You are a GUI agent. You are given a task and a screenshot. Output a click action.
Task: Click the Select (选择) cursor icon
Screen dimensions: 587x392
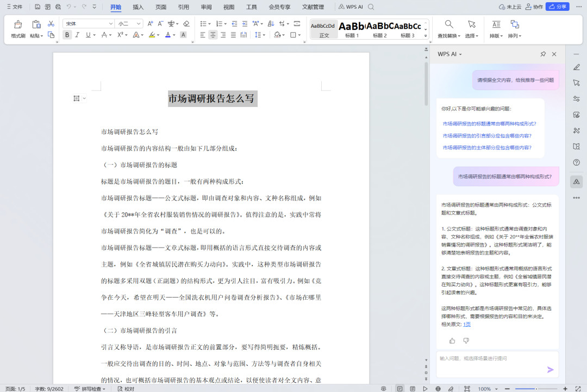point(472,24)
